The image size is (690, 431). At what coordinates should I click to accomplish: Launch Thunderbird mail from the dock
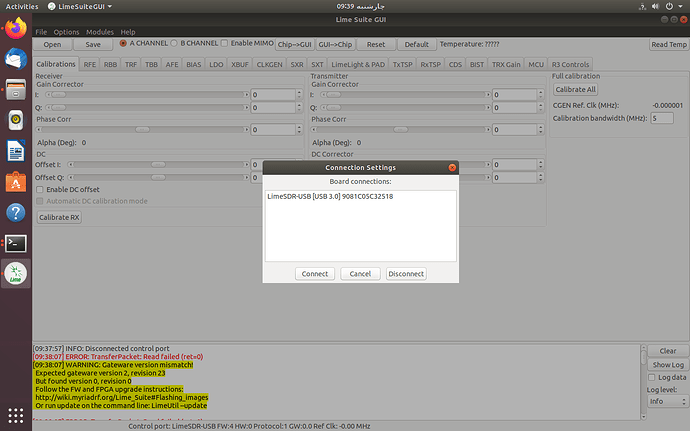[16, 59]
